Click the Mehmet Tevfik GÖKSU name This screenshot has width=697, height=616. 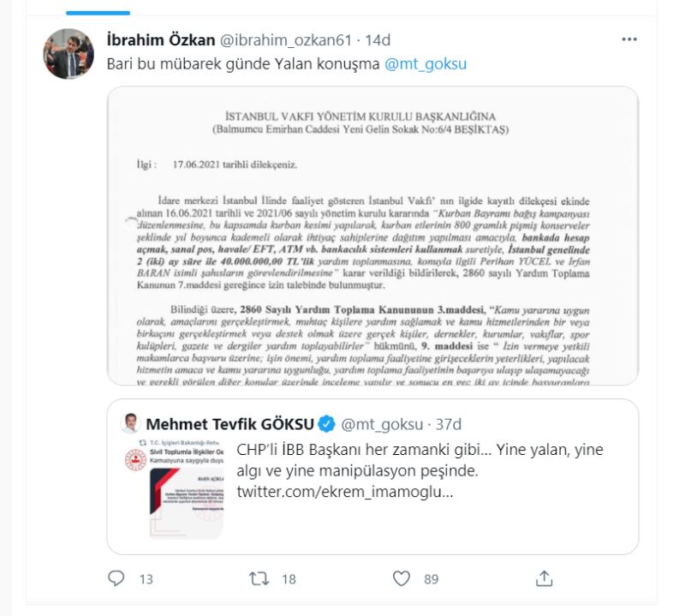[x=229, y=424]
